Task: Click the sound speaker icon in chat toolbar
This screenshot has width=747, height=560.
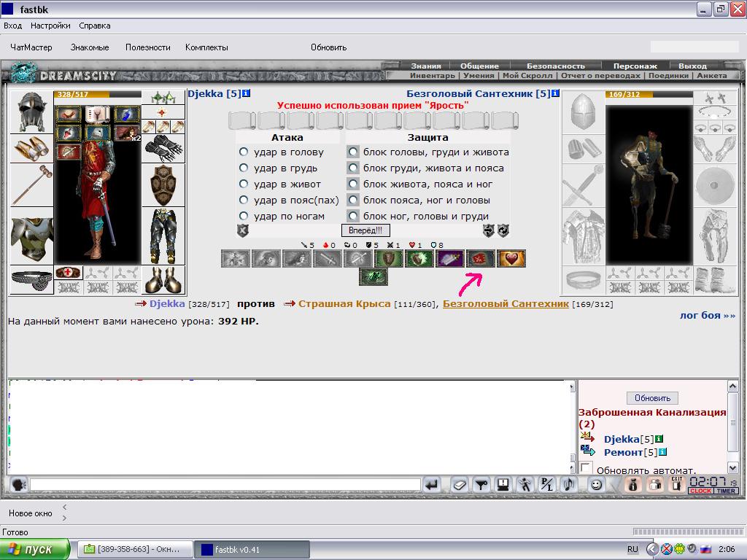Action: (x=569, y=485)
